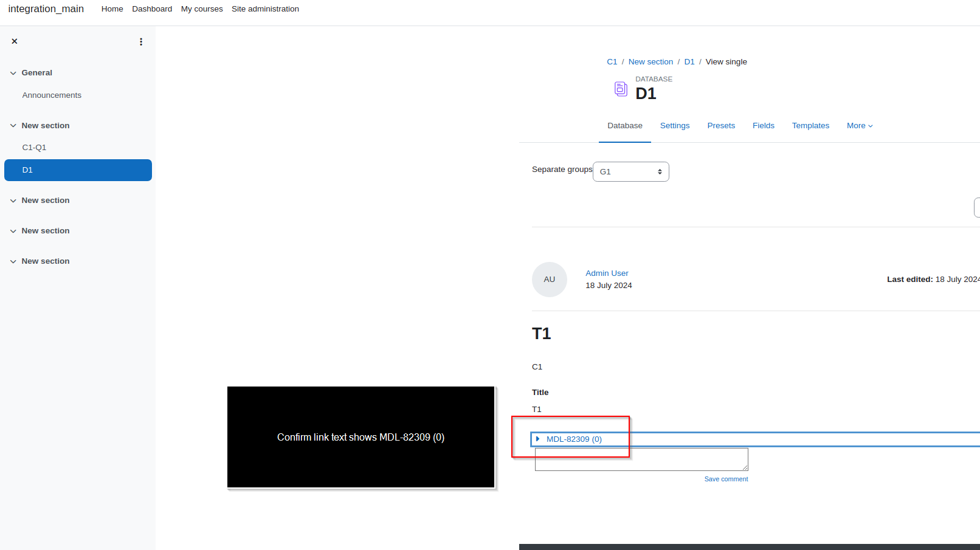Open the Fields tab
This screenshot has height=550, width=980.
point(764,126)
